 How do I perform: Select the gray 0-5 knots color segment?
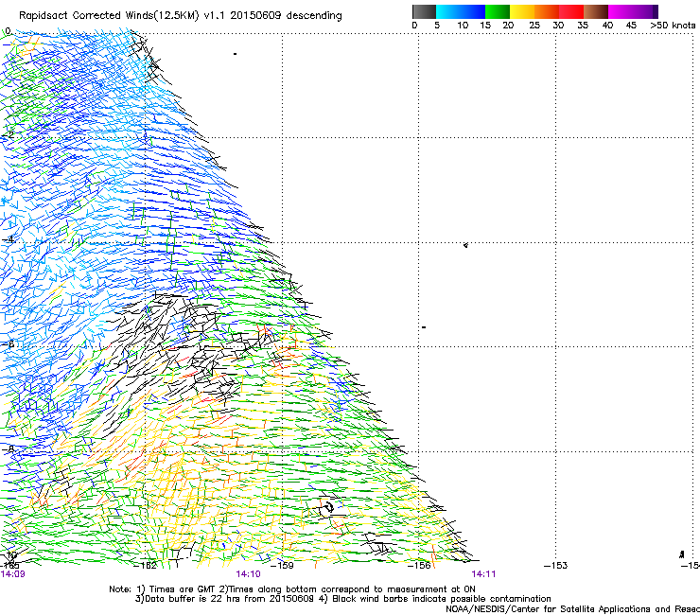(424, 11)
